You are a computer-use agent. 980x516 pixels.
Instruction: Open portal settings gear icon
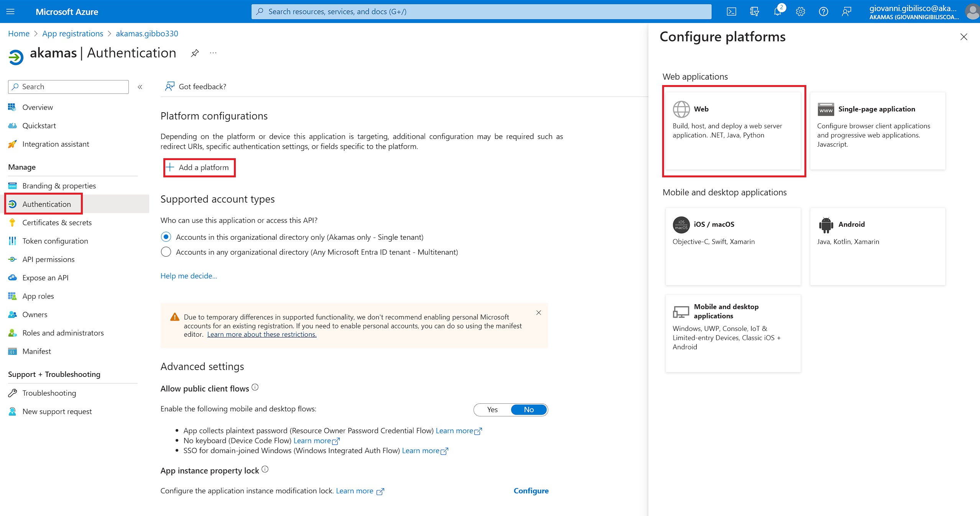[800, 11]
